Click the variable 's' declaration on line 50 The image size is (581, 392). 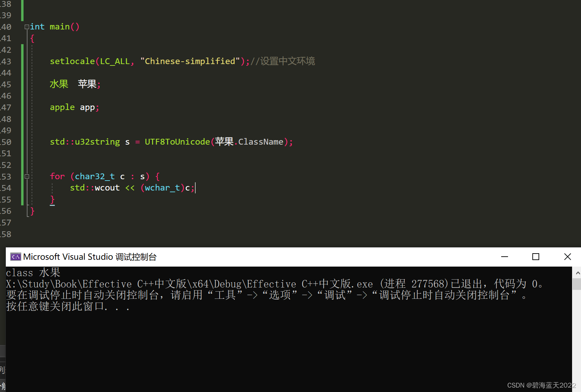pos(127,142)
